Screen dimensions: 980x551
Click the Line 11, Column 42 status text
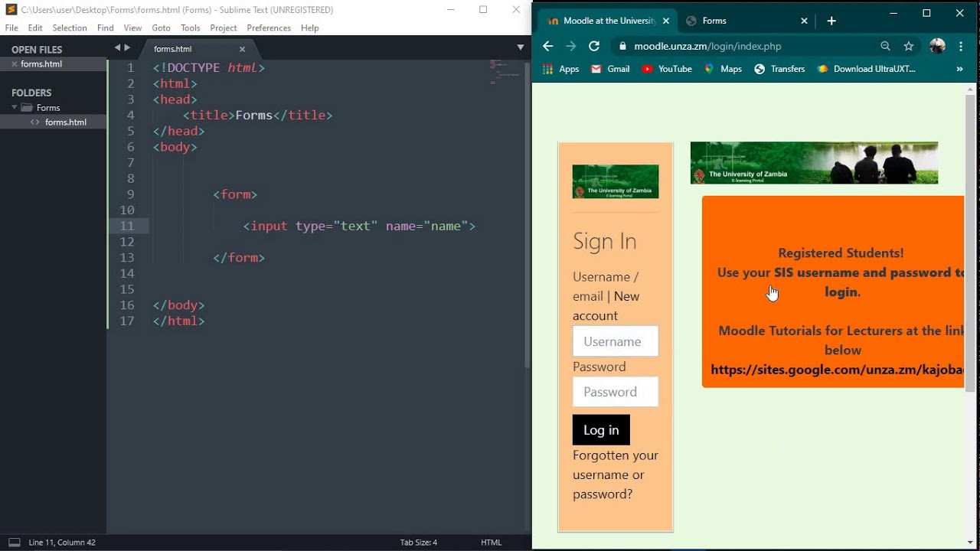coord(62,543)
